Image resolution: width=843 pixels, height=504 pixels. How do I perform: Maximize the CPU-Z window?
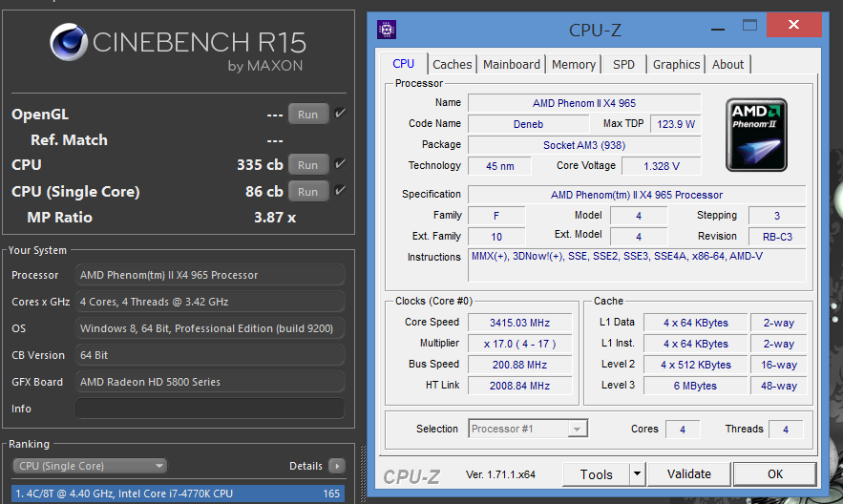[749, 25]
